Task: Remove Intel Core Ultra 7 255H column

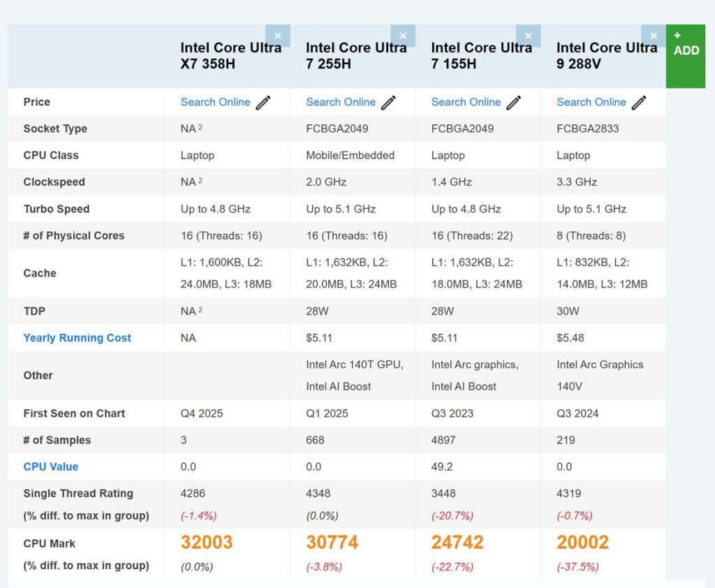Action: (403, 36)
